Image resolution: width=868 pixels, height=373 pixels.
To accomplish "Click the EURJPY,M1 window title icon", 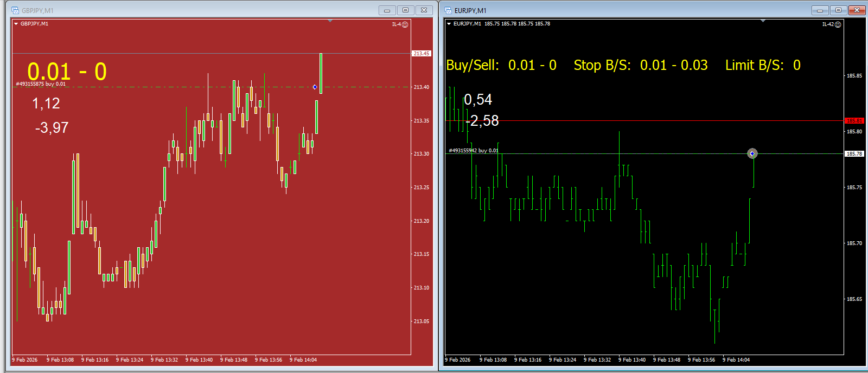I will tap(448, 10).
